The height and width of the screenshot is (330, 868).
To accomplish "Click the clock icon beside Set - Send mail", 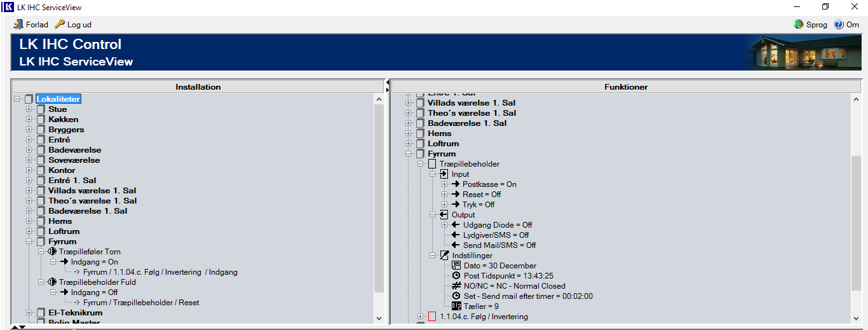I will coord(456,296).
